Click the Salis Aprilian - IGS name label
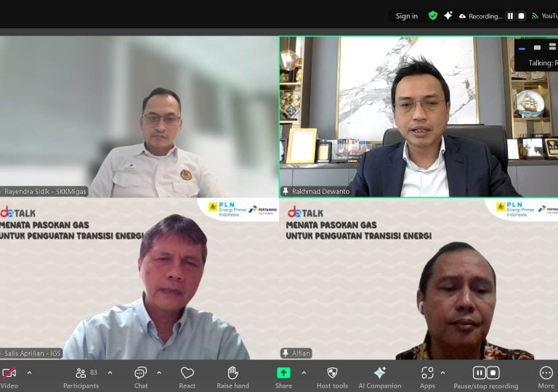This screenshot has width=558, height=392. click(33, 354)
